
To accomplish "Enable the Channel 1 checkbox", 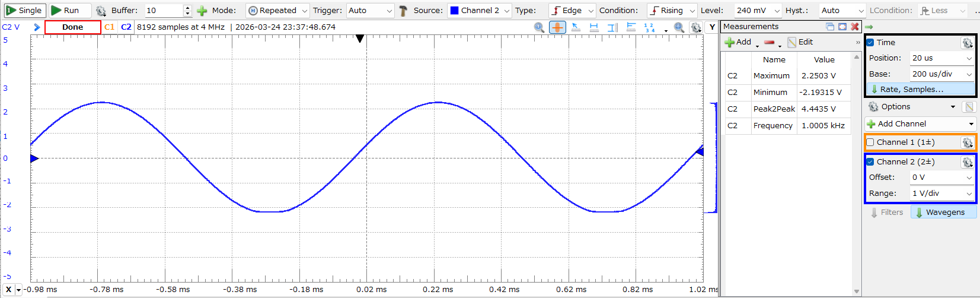I will coord(870,142).
